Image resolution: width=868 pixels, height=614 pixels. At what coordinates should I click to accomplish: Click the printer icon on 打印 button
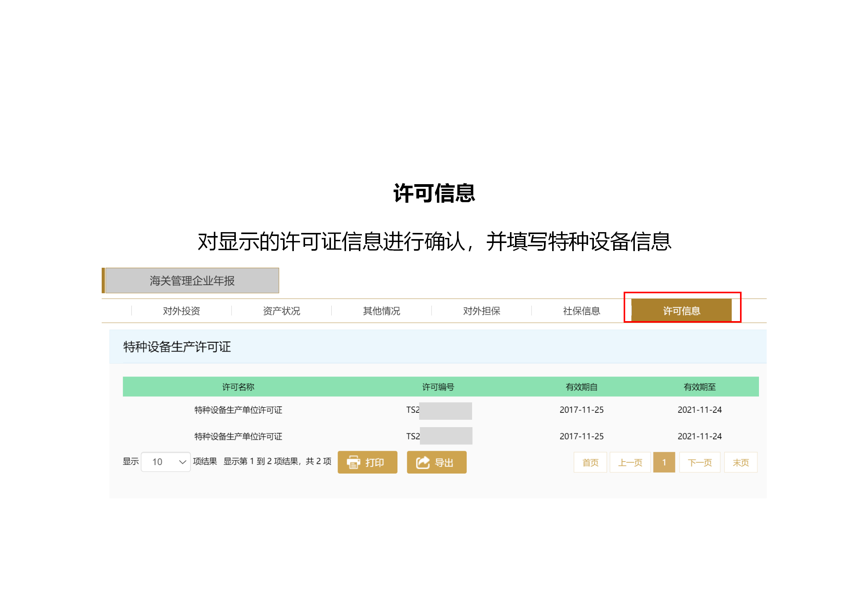(354, 462)
